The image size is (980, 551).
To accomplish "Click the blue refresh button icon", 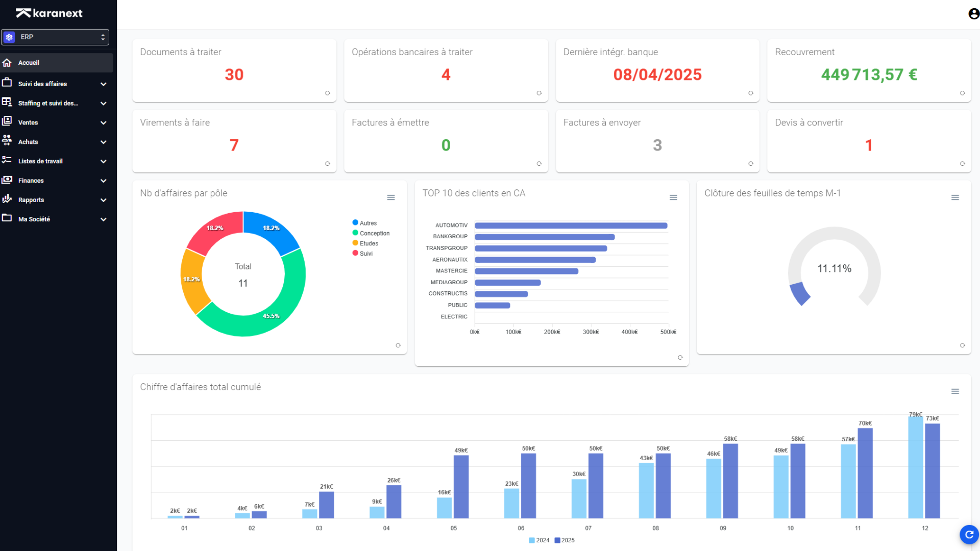I will pyautogui.click(x=969, y=535).
